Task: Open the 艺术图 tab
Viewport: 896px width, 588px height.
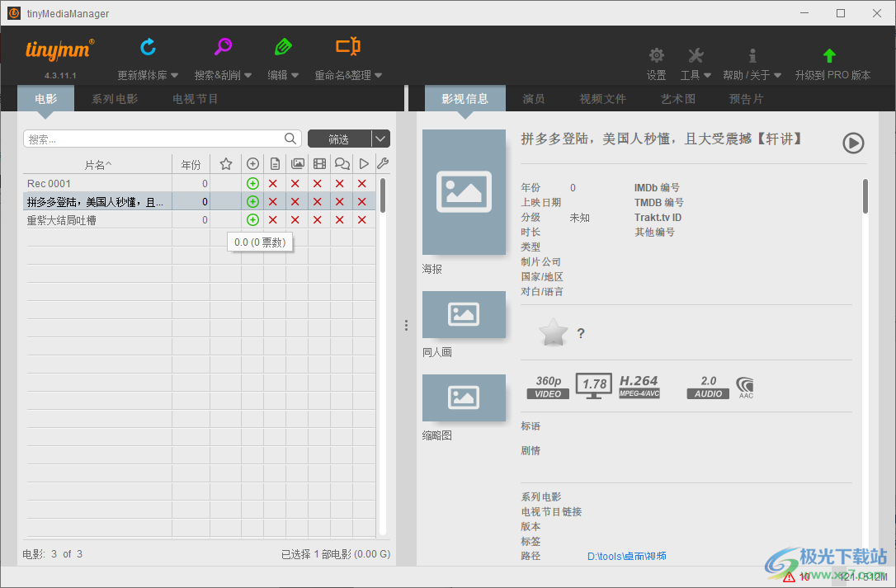Action: click(677, 99)
